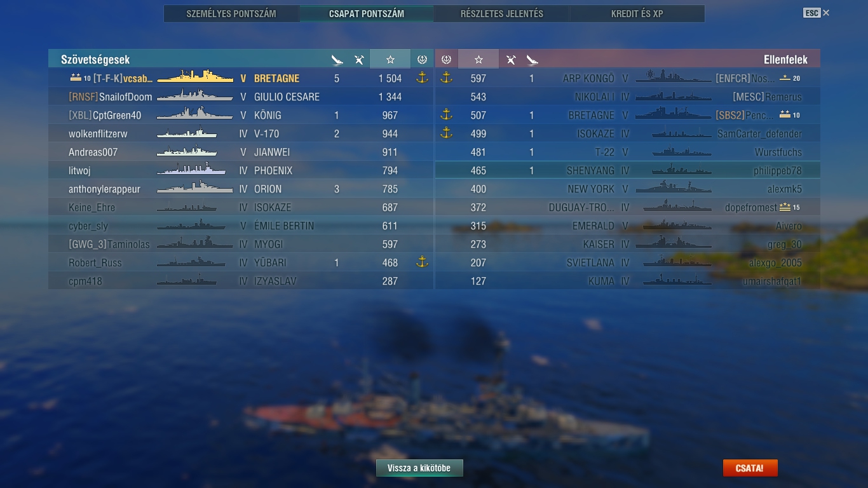Switch to Részletes jelentés tab
868x488 pixels.
click(501, 13)
